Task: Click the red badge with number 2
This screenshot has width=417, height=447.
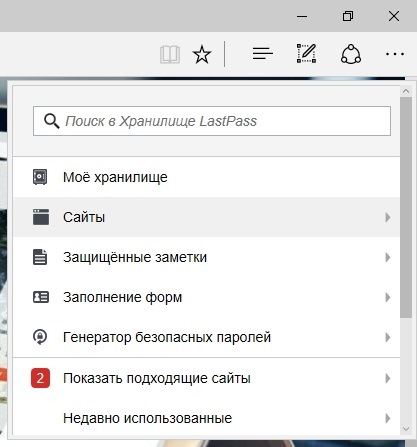Action: point(40,378)
